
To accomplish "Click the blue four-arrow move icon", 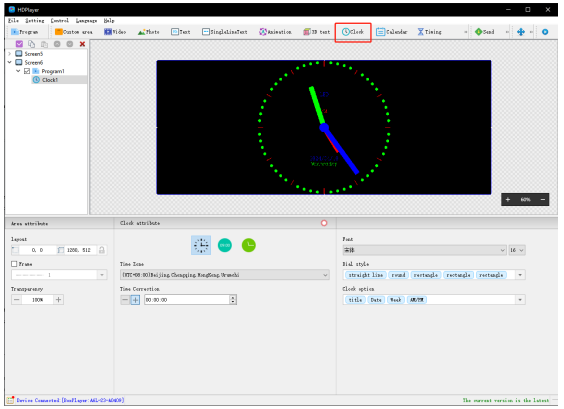I will [x=520, y=32].
